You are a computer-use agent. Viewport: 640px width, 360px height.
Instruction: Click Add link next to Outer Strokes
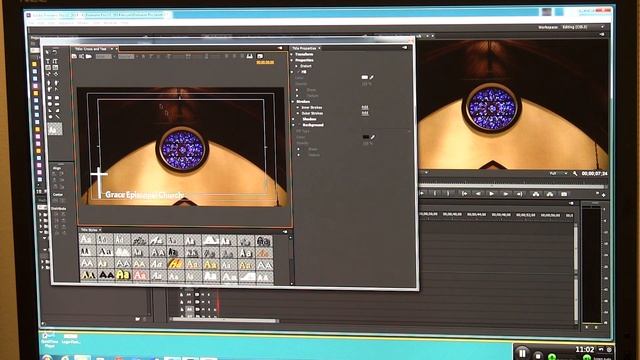coord(365,113)
